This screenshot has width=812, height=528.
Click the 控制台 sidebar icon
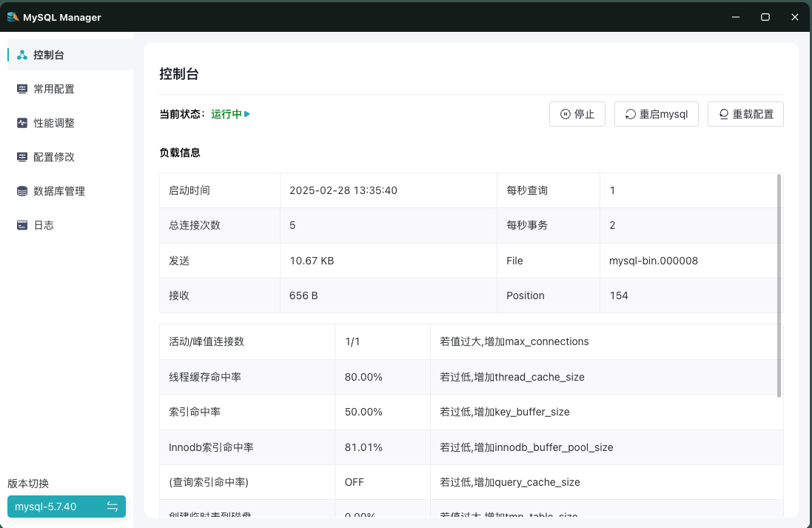click(21, 55)
